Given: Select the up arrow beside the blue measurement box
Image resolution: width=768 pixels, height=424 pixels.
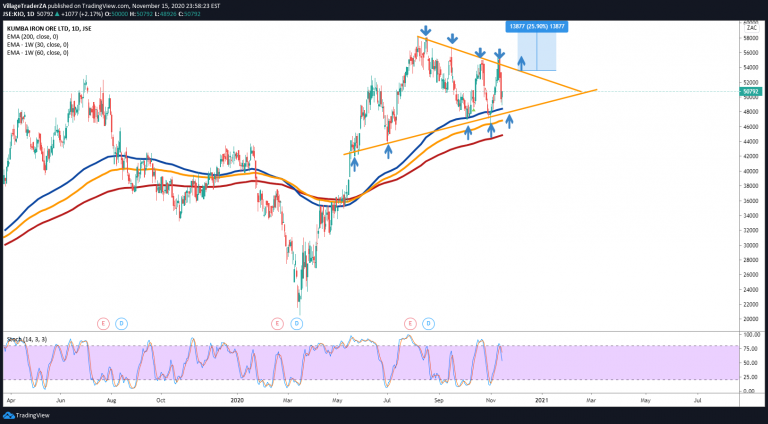Looking at the screenshot, I should pos(521,64).
